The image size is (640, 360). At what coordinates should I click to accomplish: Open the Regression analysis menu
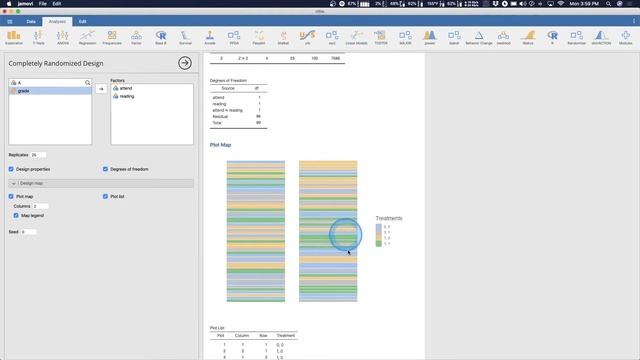click(87, 38)
